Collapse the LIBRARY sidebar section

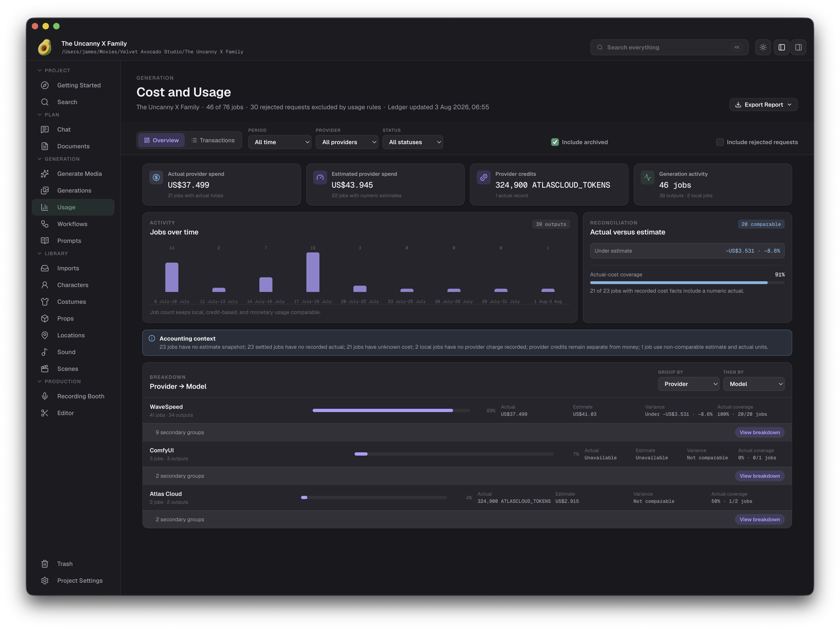coord(52,253)
